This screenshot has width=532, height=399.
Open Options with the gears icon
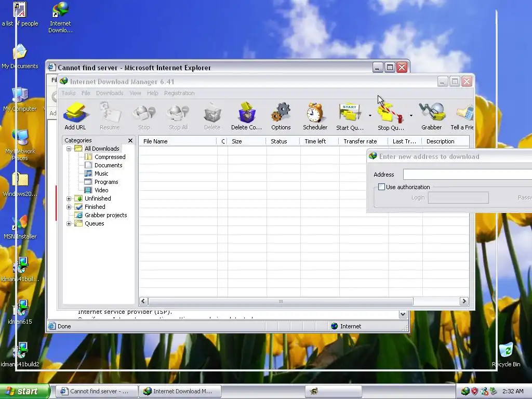pyautogui.click(x=281, y=116)
